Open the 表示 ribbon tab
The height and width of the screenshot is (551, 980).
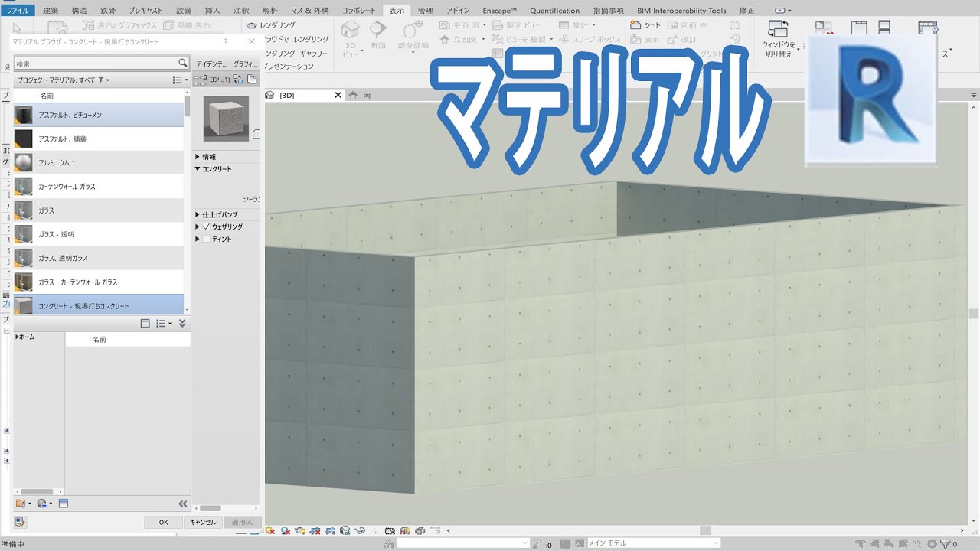tap(397, 11)
